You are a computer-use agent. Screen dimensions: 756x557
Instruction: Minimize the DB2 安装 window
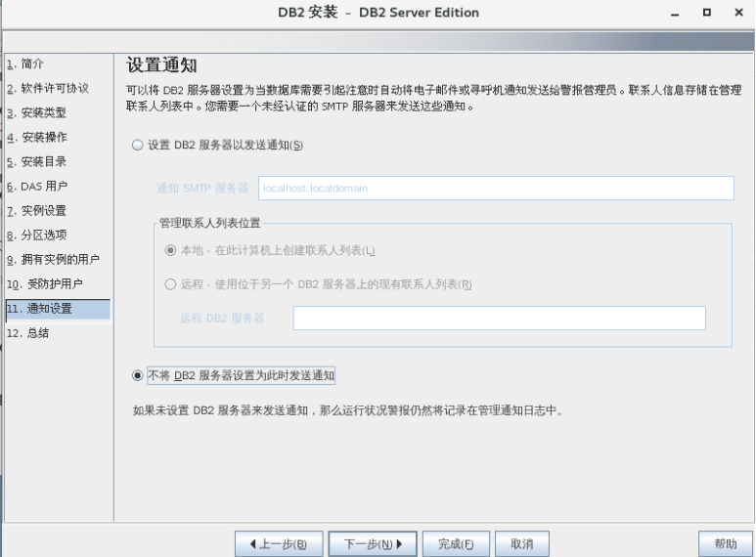(675, 13)
